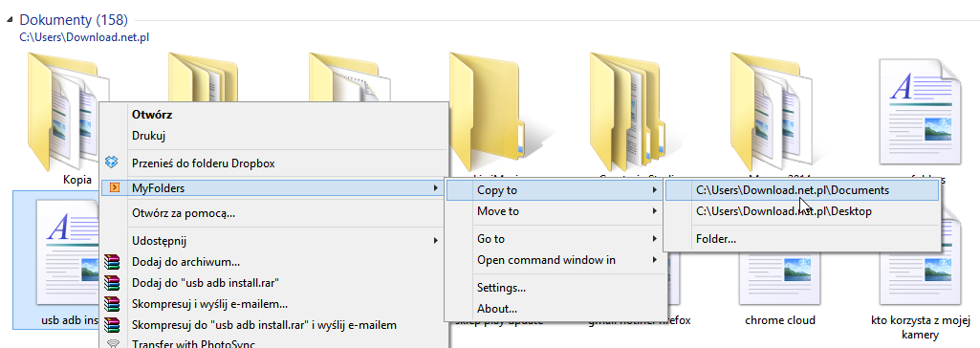
Task: Expand Open command window in arrow
Action: [x=654, y=260]
